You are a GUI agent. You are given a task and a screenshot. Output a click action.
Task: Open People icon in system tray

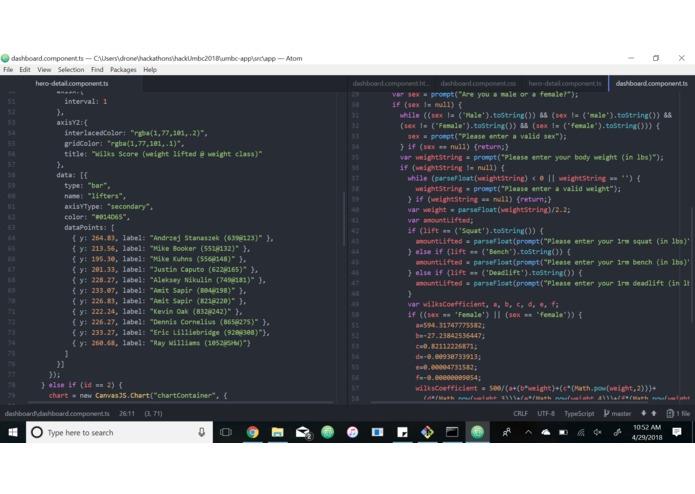tap(507, 432)
